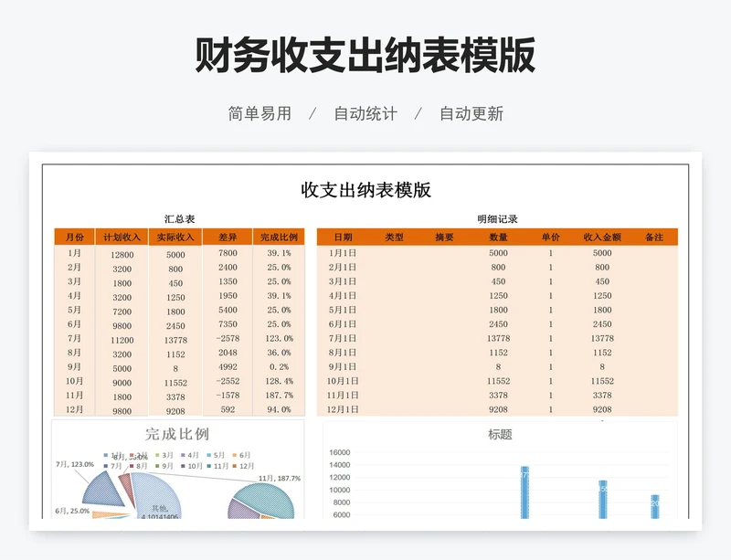The image size is (731, 560).
Task: Select the 月份 column header
Action: point(75,237)
